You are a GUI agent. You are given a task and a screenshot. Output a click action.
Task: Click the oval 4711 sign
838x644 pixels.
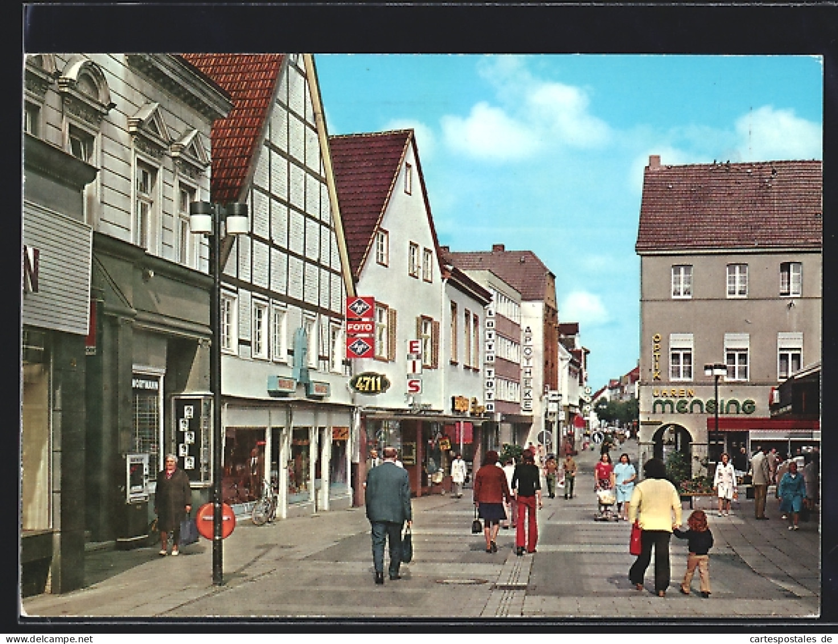click(369, 383)
